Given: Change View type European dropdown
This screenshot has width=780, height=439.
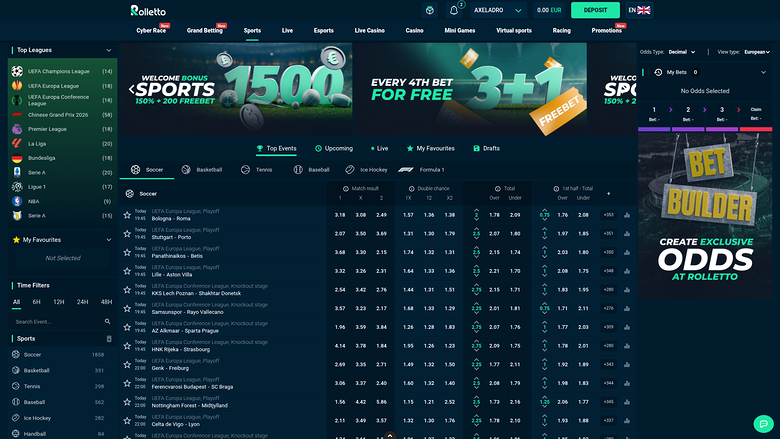Looking at the screenshot, I should pos(757,52).
